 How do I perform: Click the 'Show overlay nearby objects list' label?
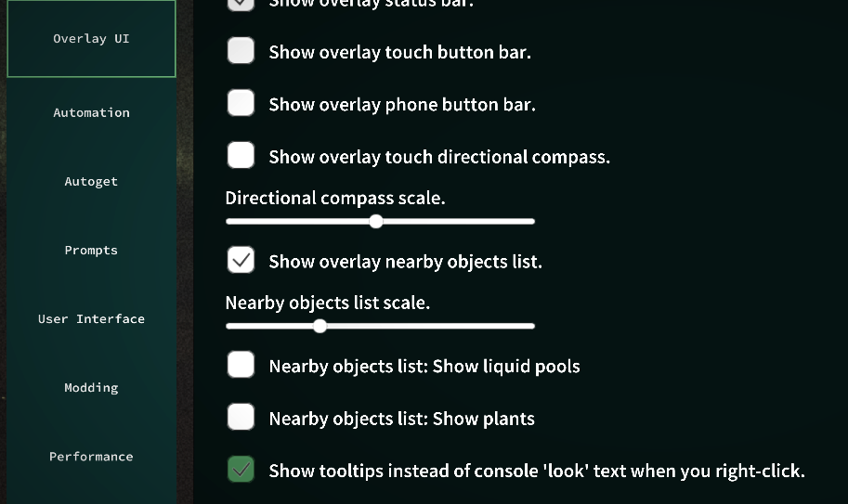click(x=405, y=262)
